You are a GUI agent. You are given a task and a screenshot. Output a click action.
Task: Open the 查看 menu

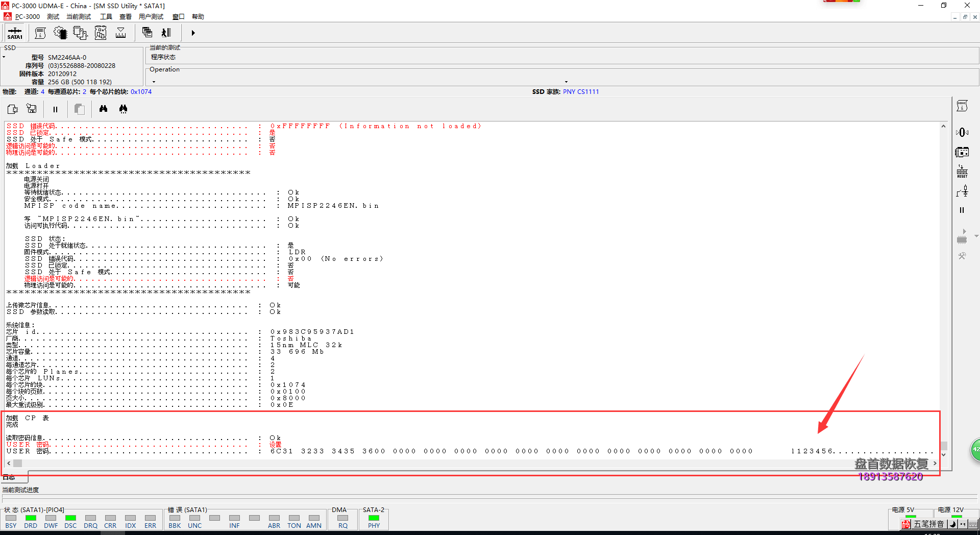point(126,17)
